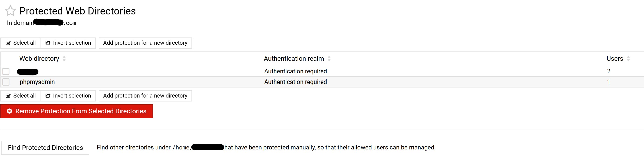Open the redacted web directory link
The height and width of the screenshot is (162, 644).
coord(27,72)
